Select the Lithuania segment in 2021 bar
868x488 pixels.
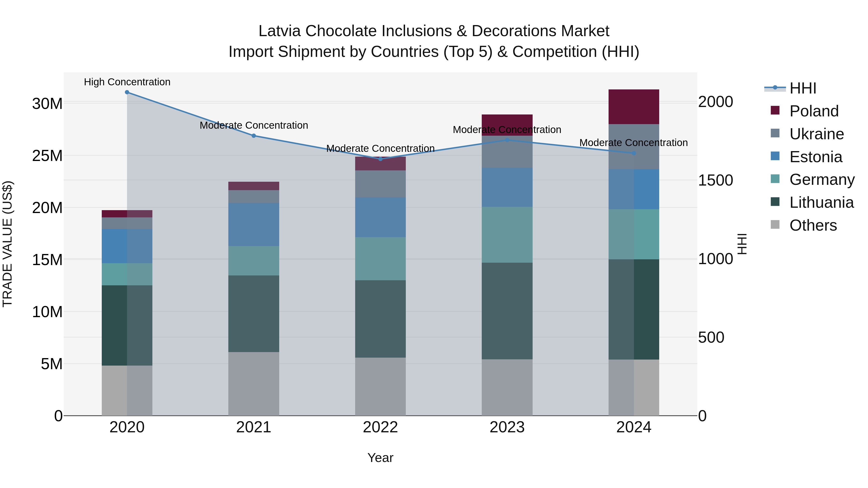tap(254, 314)
